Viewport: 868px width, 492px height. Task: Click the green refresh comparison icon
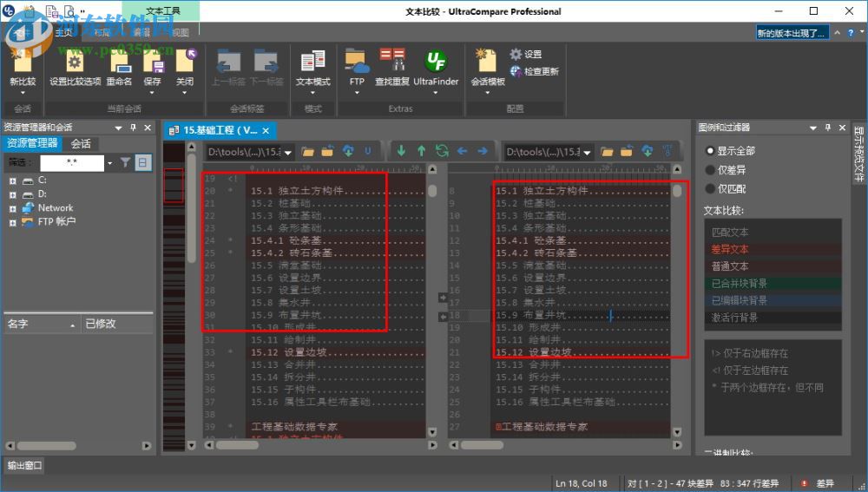point(442,150)
